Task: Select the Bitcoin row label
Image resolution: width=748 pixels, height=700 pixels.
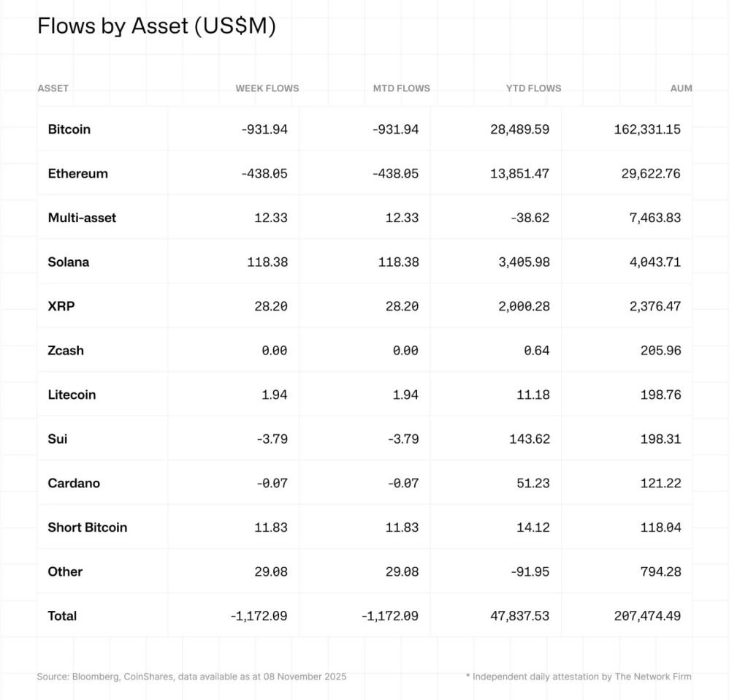Action: pyautogui.click(x=69, y=129)
